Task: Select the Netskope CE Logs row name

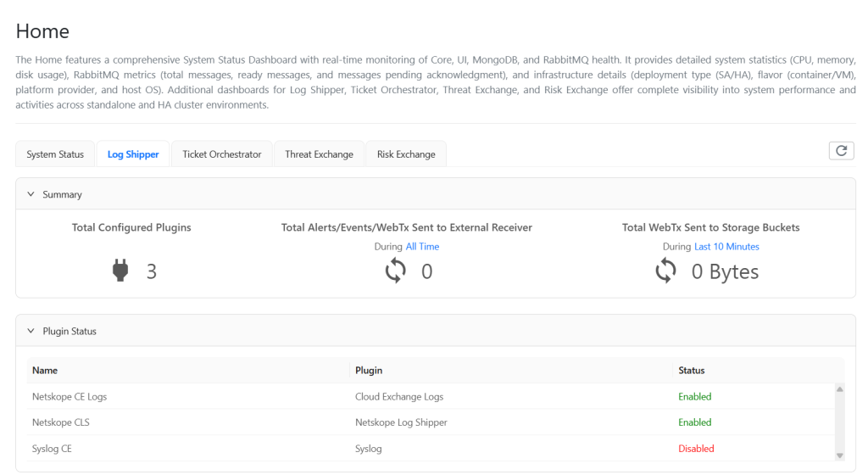Action: click(x=70, y=396)
